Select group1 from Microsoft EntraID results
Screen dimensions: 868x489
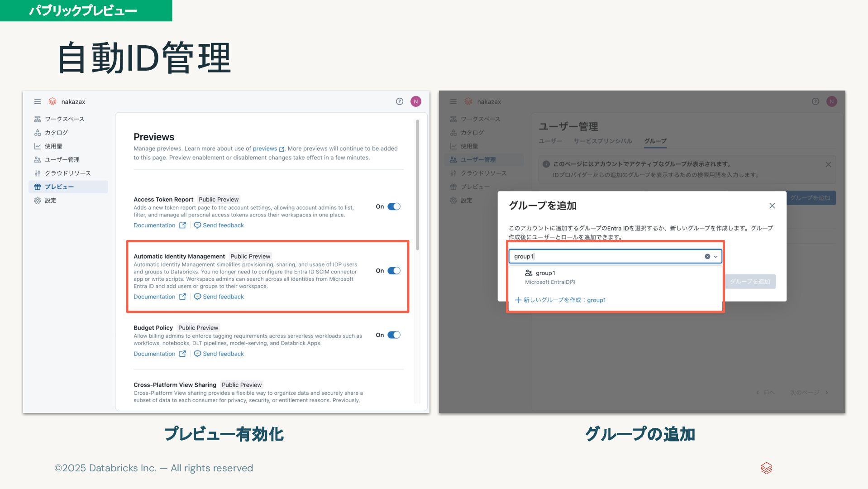click(615, 277)
